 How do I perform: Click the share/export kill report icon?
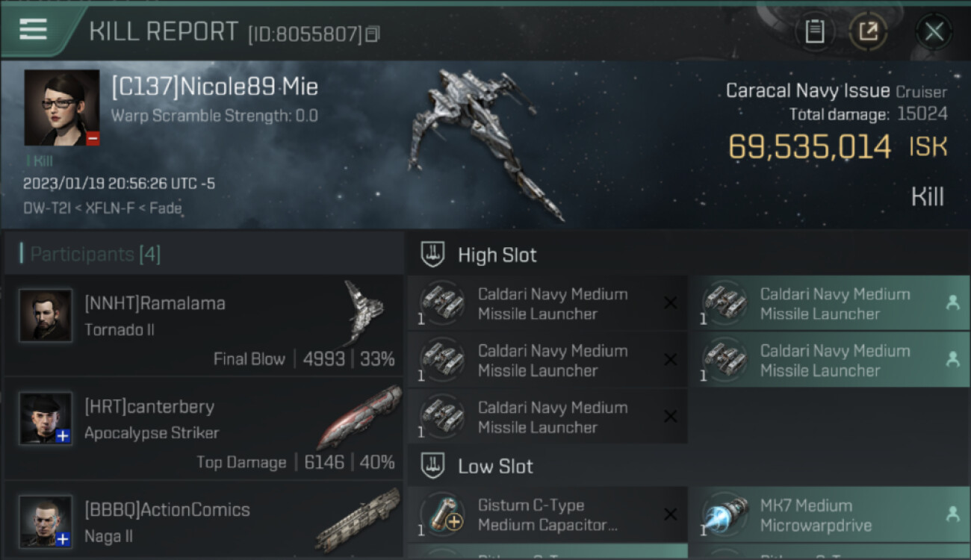pos(867,31)
